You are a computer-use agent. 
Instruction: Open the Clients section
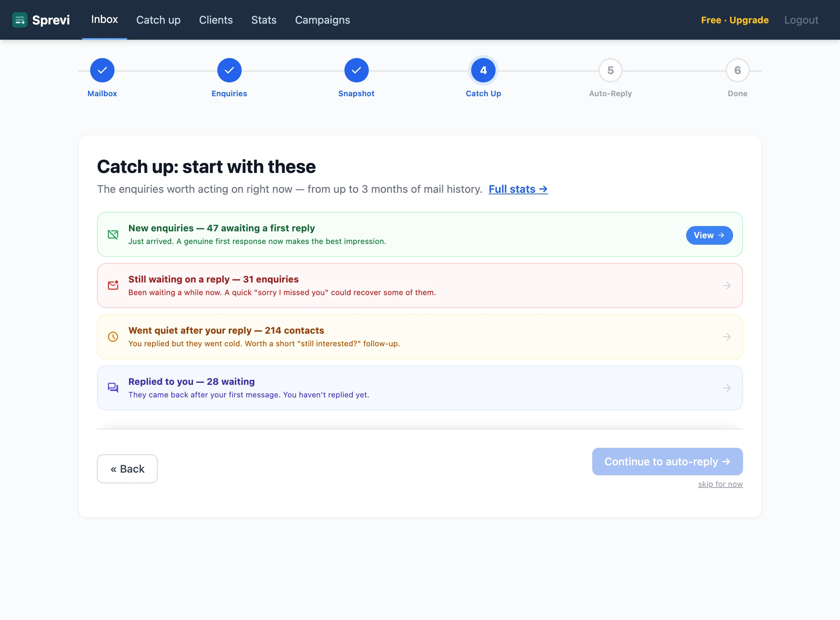click(216, 20)
